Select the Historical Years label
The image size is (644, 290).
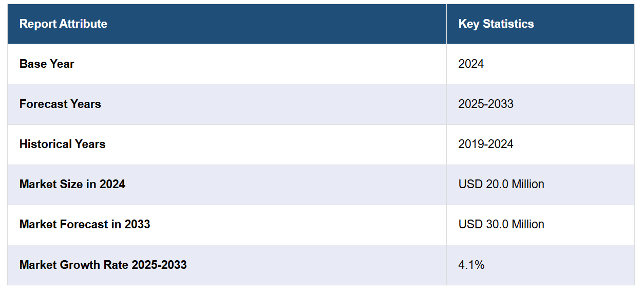pos(62,144)
